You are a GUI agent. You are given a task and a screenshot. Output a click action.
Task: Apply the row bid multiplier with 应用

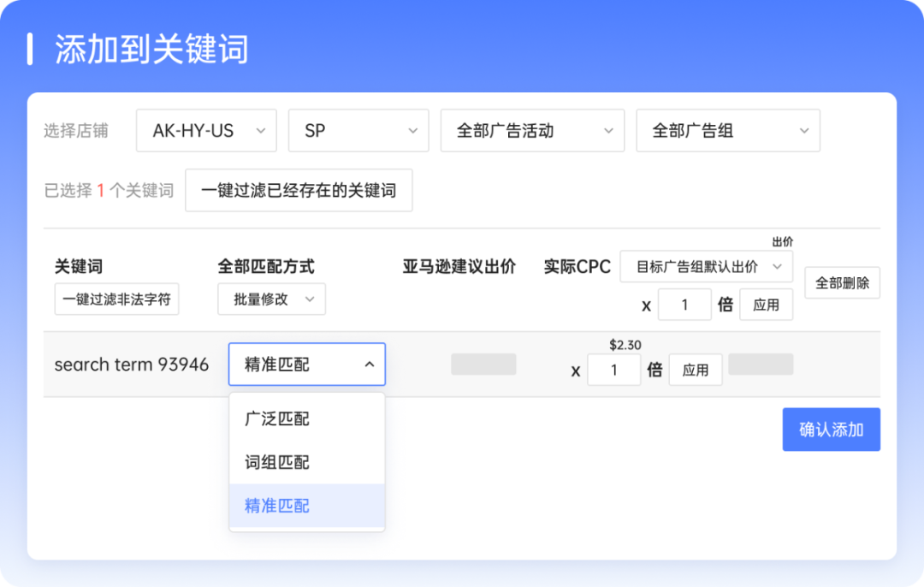(695, 369)
